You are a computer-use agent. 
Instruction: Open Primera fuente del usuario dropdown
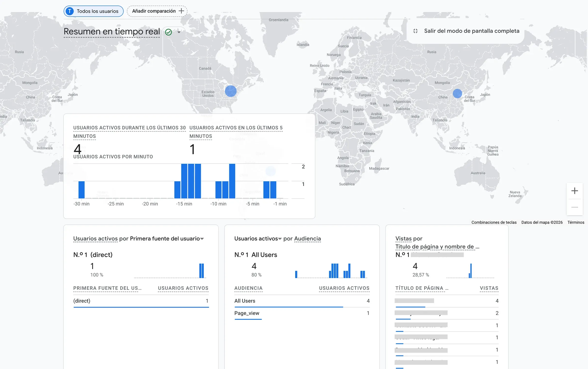tap(167, 238)
